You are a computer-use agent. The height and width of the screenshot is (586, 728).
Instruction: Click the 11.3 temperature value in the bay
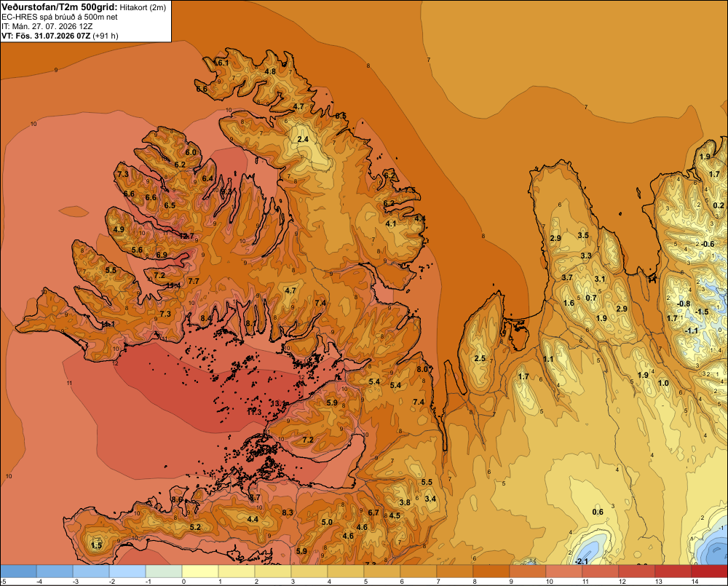point(254,412)
